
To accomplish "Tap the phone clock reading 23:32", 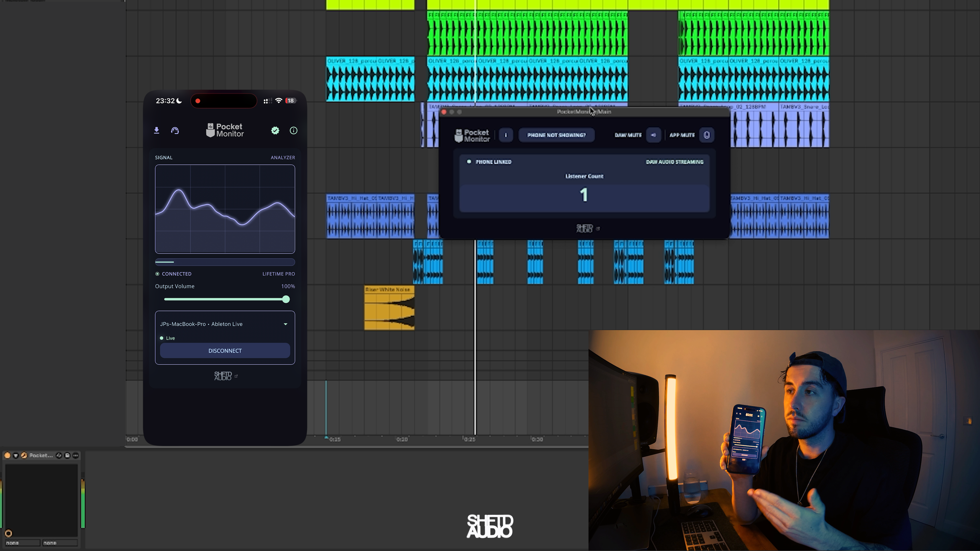I will (x=165, y=101).
